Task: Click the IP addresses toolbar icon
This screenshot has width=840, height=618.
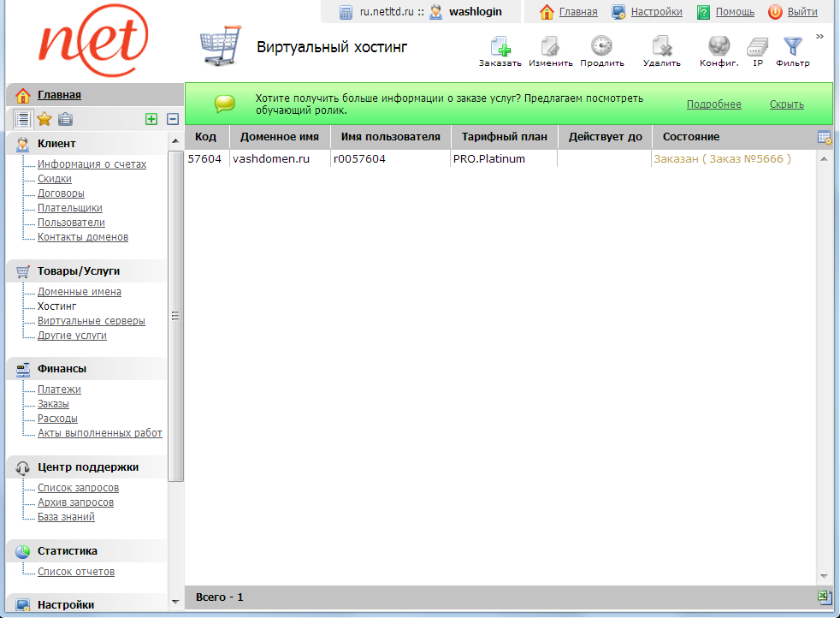Action: pyautogui.click(x=757, y=46)
